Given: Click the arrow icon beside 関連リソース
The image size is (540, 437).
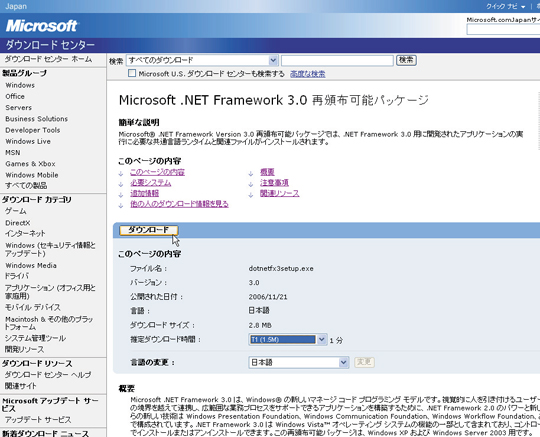Looking at the screenshot, I should click(251, 195).
